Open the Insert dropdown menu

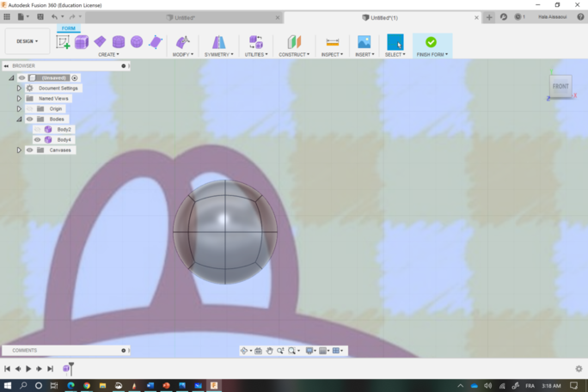coord(364,55)
